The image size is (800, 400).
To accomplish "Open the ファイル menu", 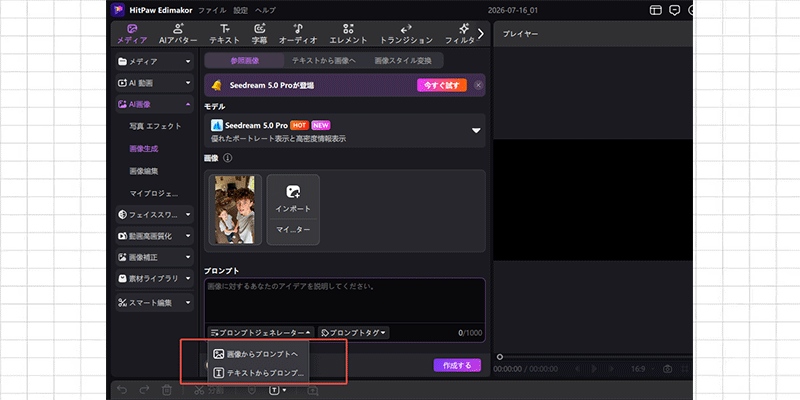I will [x=212, y=10].
